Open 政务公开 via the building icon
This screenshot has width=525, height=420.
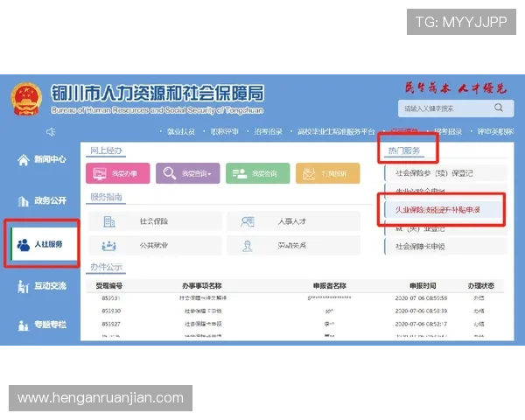[23, 201]
